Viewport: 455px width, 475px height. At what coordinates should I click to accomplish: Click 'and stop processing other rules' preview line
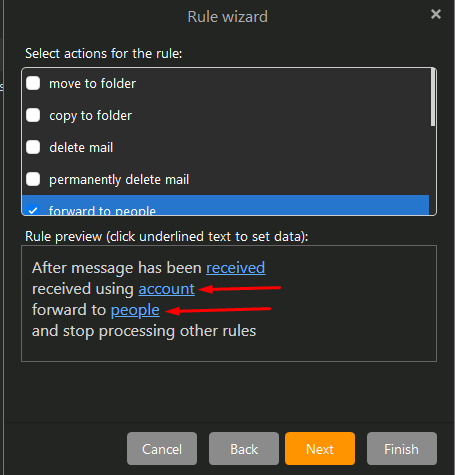point(144,331)
